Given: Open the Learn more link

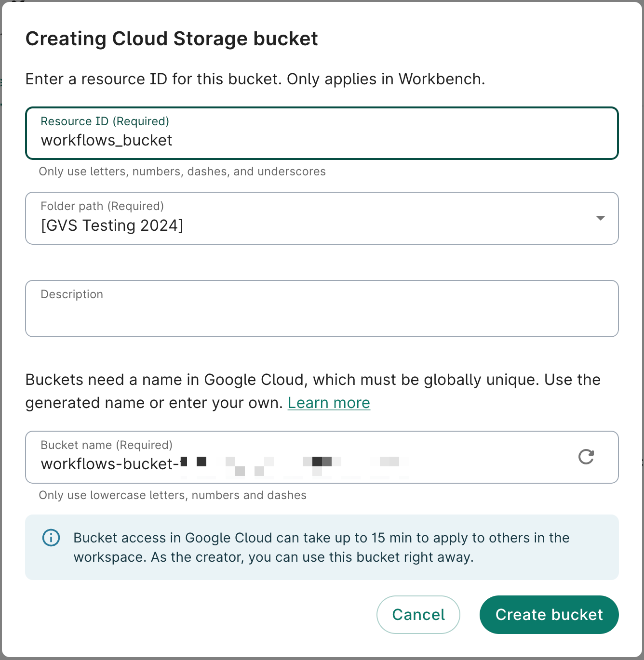Looking at the screenshot, I should 329,403.
